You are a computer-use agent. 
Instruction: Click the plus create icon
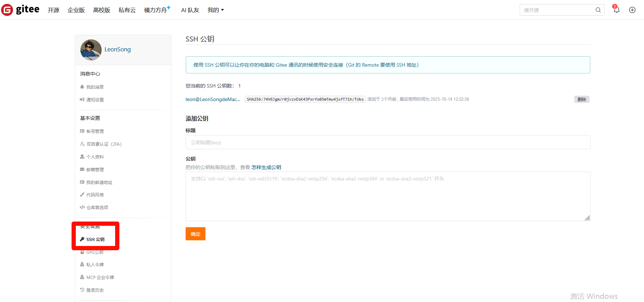(x=632, y=10)
